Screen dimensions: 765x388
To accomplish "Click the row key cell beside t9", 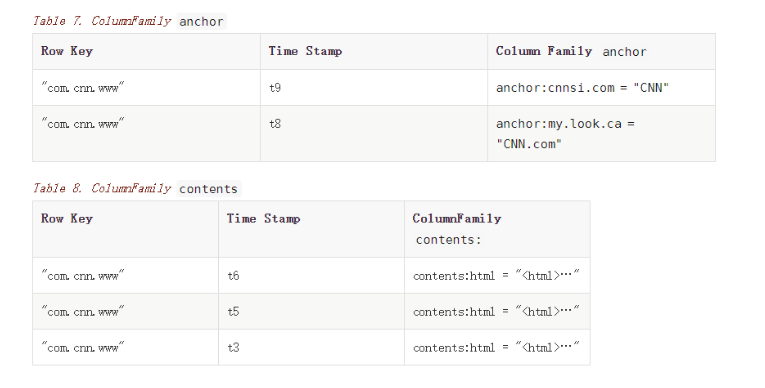I will click(146, 87).
